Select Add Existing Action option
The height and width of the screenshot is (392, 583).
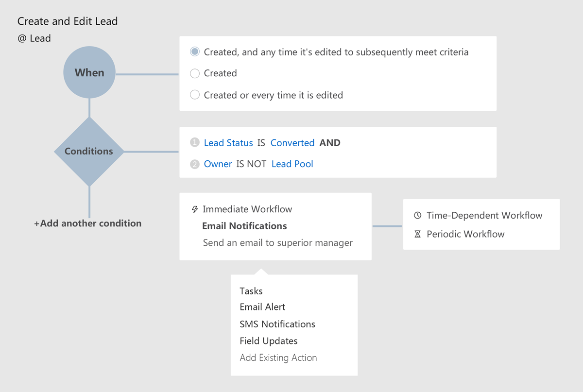point(278,358)
